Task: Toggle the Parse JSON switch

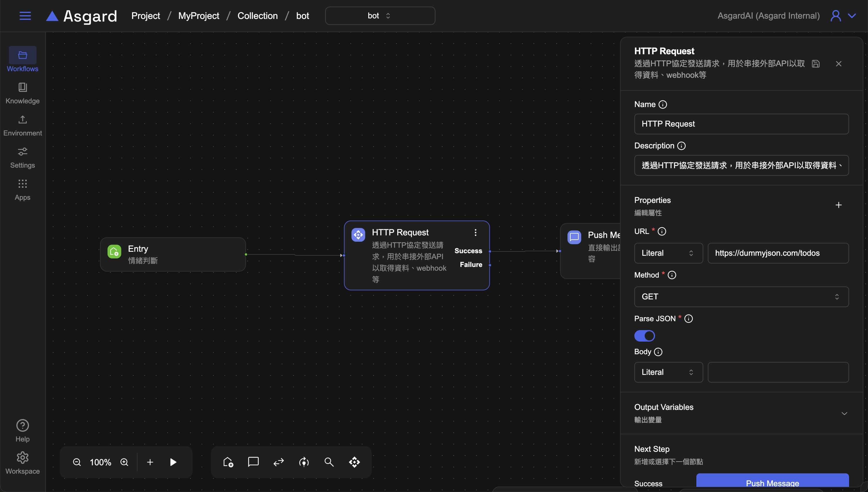Action: [644, 336]
